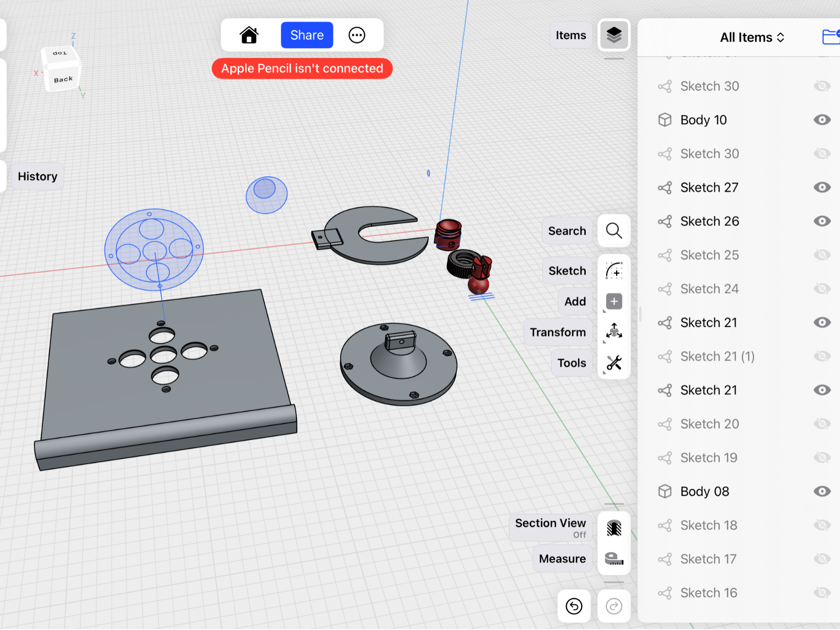This screenshot has width=840, height=630.
Task: Click the Measure text label
Action: tap(562, 559)
